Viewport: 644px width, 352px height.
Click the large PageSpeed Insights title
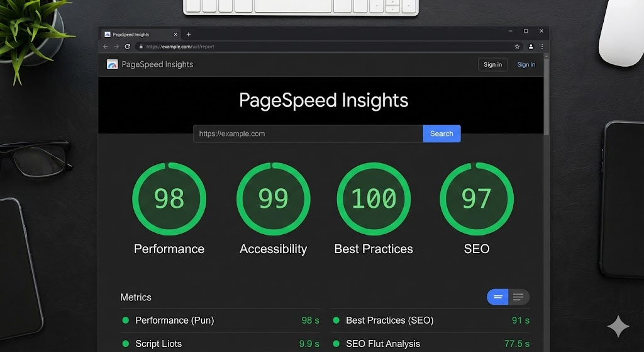[x=324, y=100]
